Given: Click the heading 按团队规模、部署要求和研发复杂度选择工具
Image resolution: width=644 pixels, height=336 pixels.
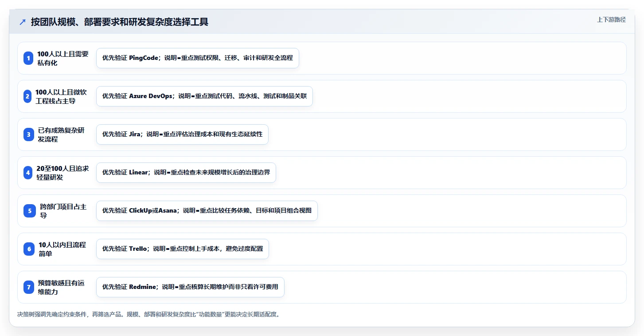Looking at the screenshot, I should (x=120, y=22).
